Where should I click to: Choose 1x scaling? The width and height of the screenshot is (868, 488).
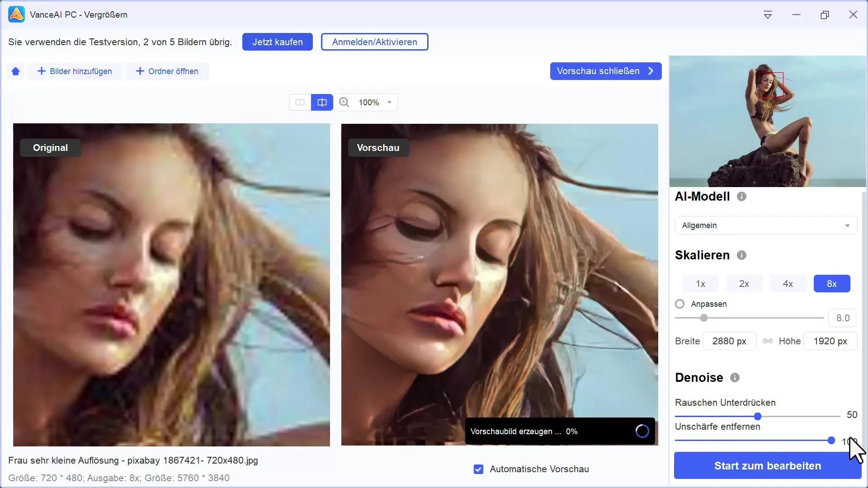pyautogui.click(x=700, y=284)
